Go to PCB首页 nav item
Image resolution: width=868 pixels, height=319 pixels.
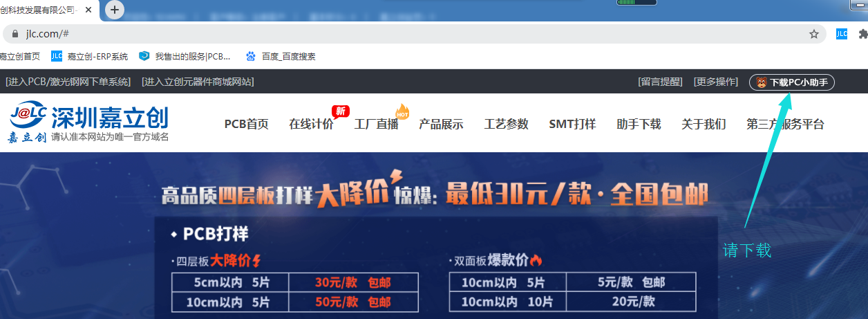246,125
